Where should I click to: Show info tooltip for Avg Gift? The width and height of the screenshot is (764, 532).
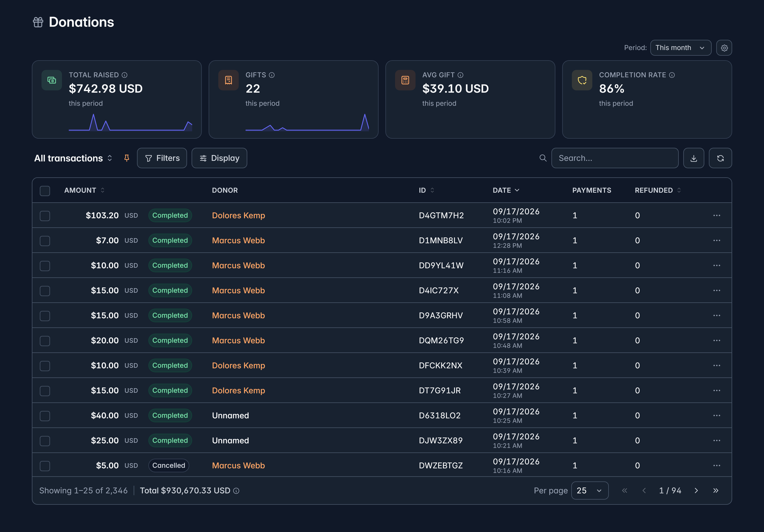coord(460,75)
